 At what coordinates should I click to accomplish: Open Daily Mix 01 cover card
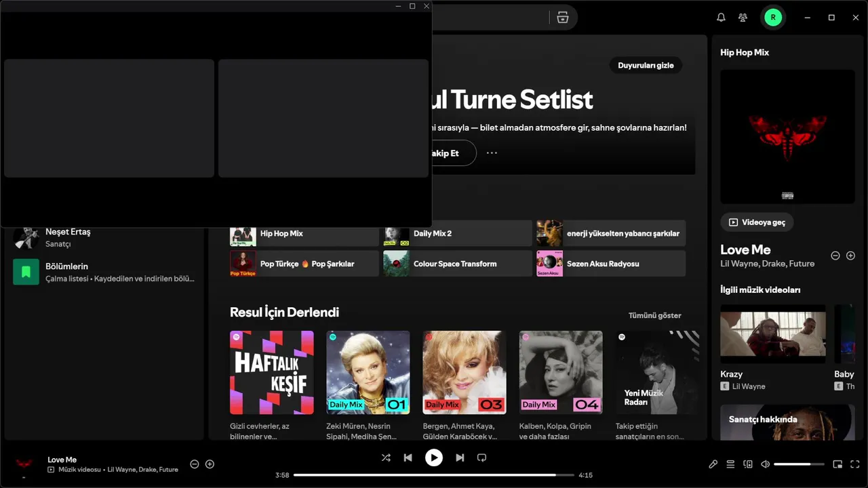click(x=368, y=372)
